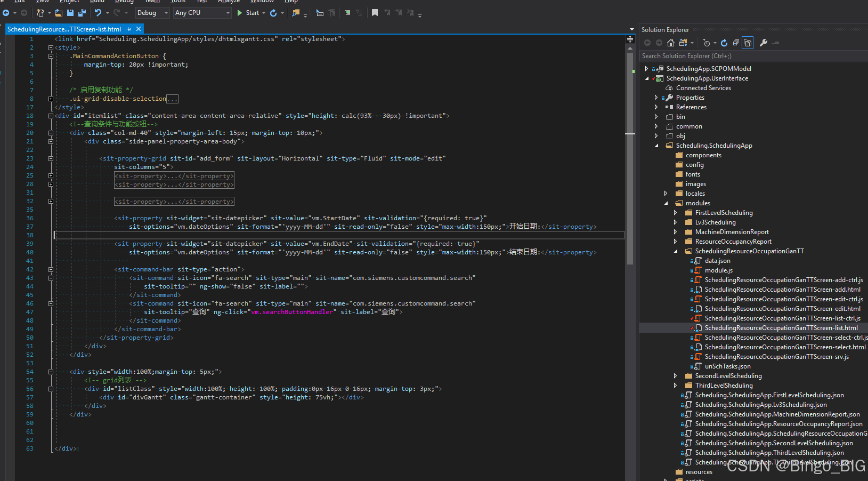The image size is (868, 481).
Task: Click the Open File folder icon
Action: click(x=59, y=13)
